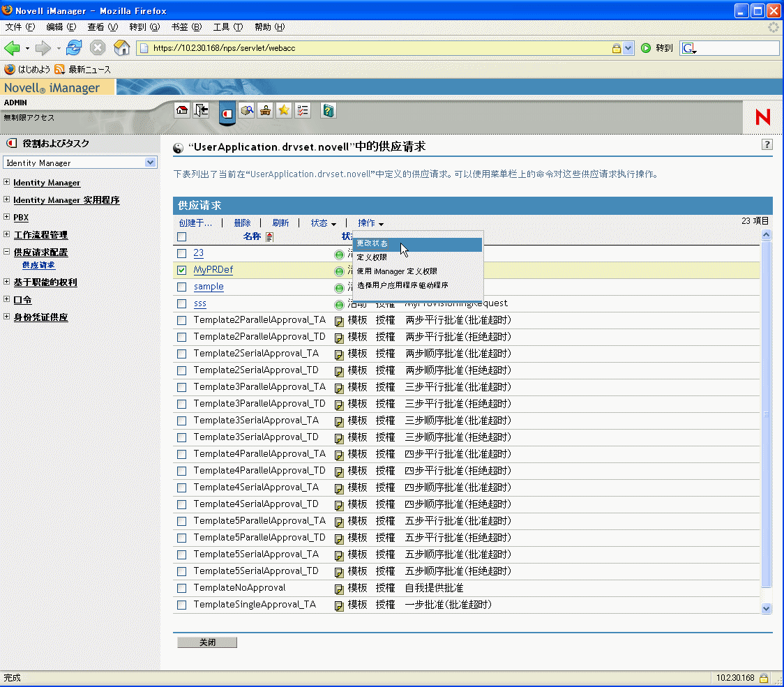Open the Identity Manager category dropdown
This screenshot has width=784, height=687.
point(80,163)
